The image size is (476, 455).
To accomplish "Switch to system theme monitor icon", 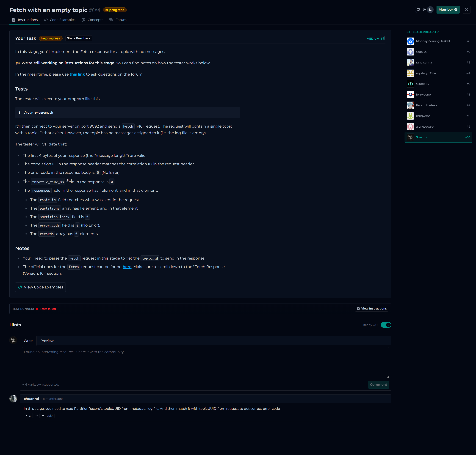I will [x=418, y=10].
